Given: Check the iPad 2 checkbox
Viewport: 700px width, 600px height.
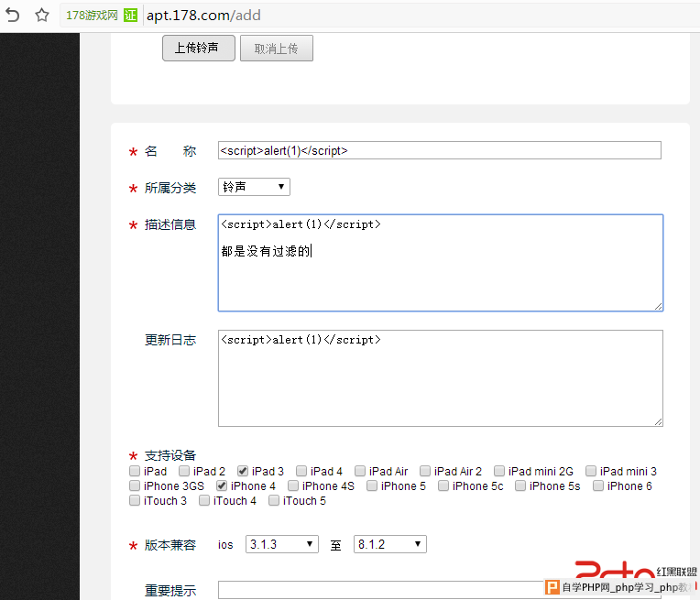Looking at the screenshot, I should click(x=184, y=471).
